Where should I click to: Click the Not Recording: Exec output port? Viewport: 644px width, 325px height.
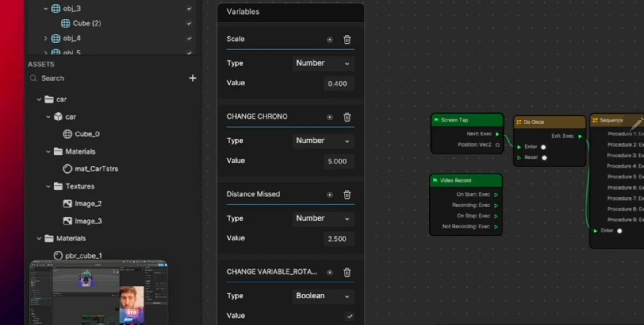(x=496, y=227)
